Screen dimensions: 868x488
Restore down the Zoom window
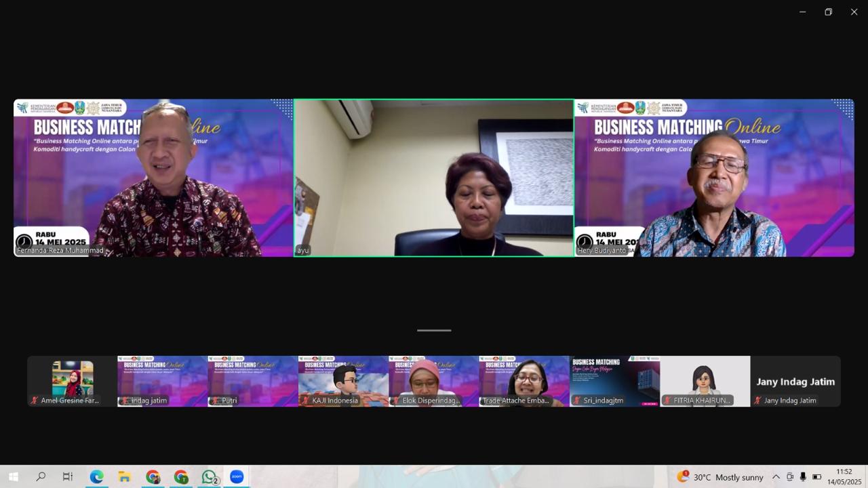(x=828, y=12)
